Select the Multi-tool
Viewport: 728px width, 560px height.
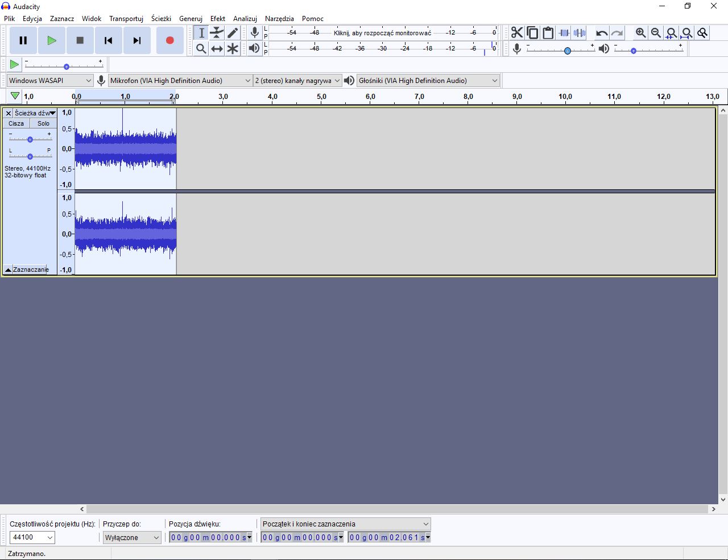[x=233, y=49]
